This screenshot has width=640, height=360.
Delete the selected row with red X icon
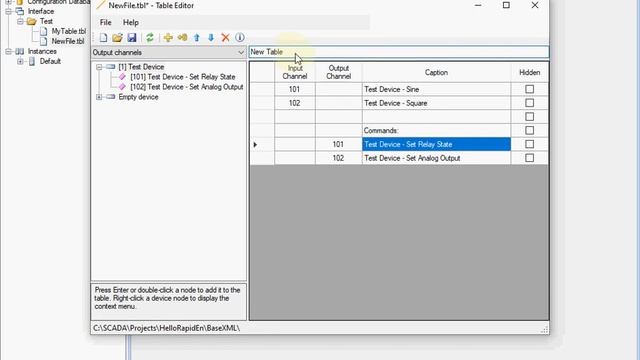[x=225, y=38]
